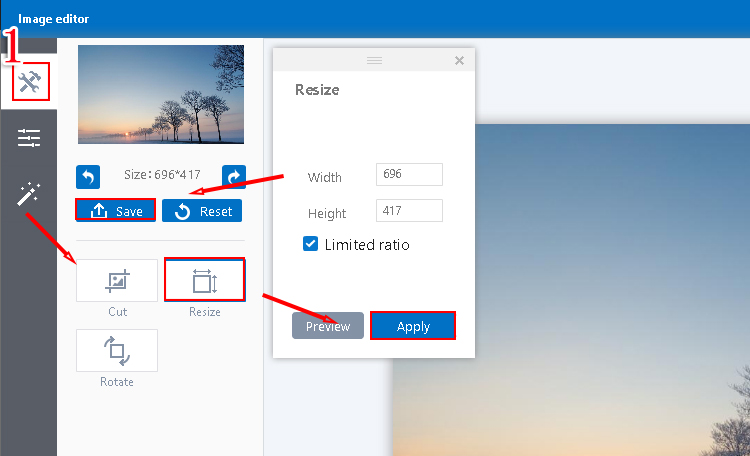This screenshot has width=750, height=456.
Task: Redo the edit with right arrow
Action: click(x=233, y=177)
